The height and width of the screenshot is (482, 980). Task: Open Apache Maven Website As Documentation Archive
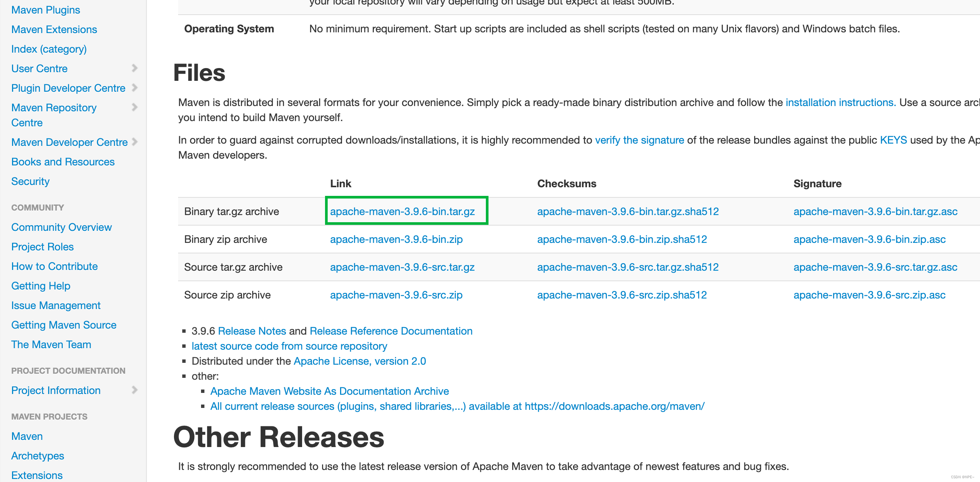coord(330,391)
